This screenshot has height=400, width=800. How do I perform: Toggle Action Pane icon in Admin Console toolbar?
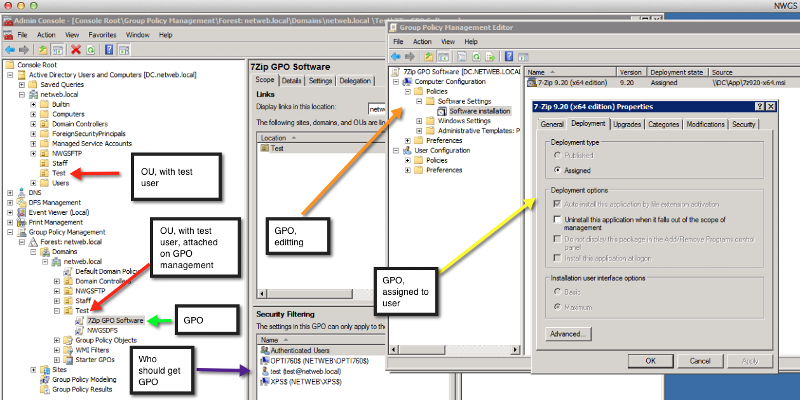123,49
